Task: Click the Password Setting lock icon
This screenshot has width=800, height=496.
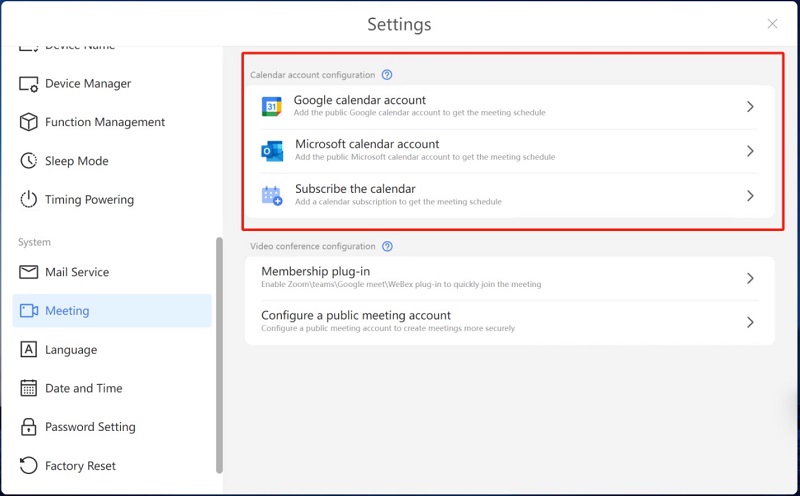Action: (x=28, y=427)
